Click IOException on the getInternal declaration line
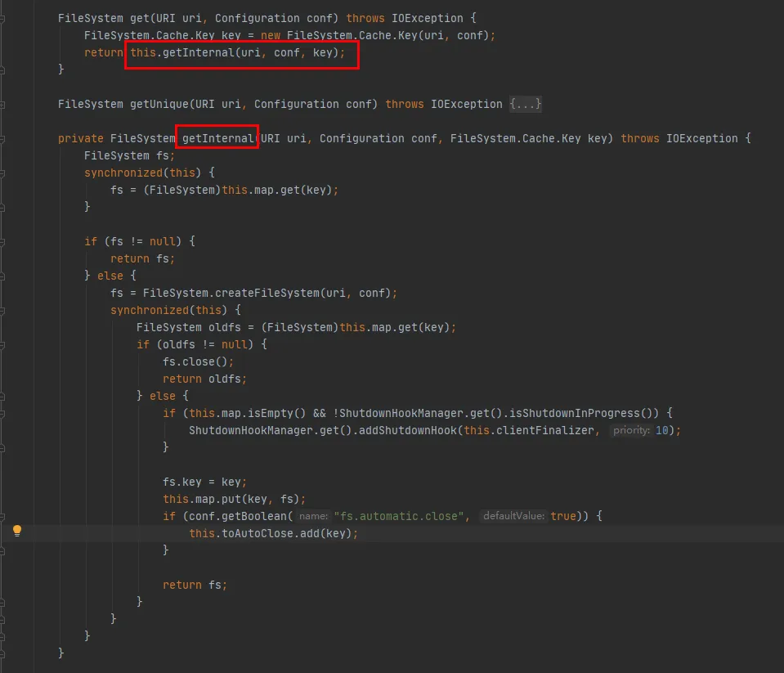784x673 pixels. (701, 138)
